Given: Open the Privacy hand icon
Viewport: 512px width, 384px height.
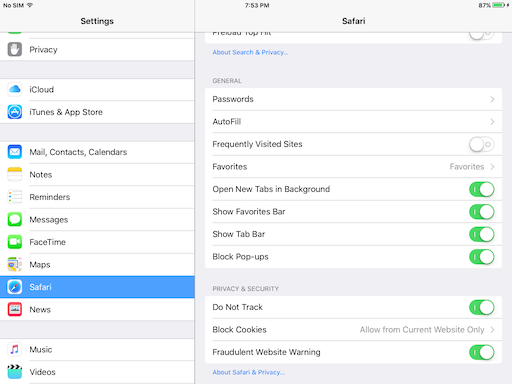Looking at the screenshot, I should pos(15,49).
